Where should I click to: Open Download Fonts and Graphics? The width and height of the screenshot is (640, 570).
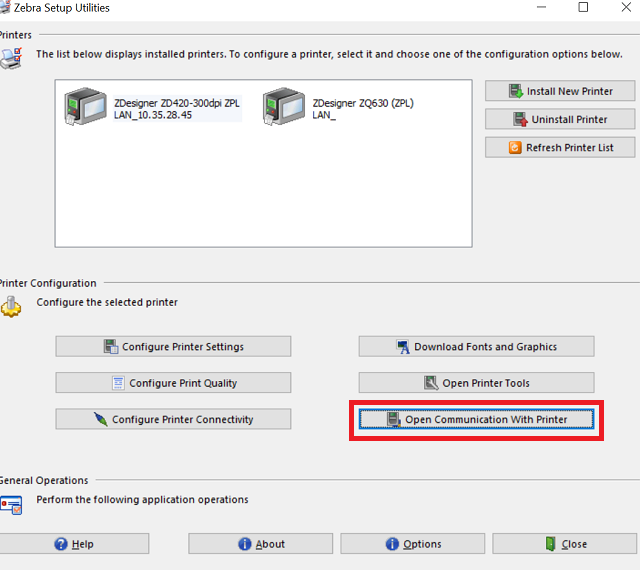(x=476, y=347)
